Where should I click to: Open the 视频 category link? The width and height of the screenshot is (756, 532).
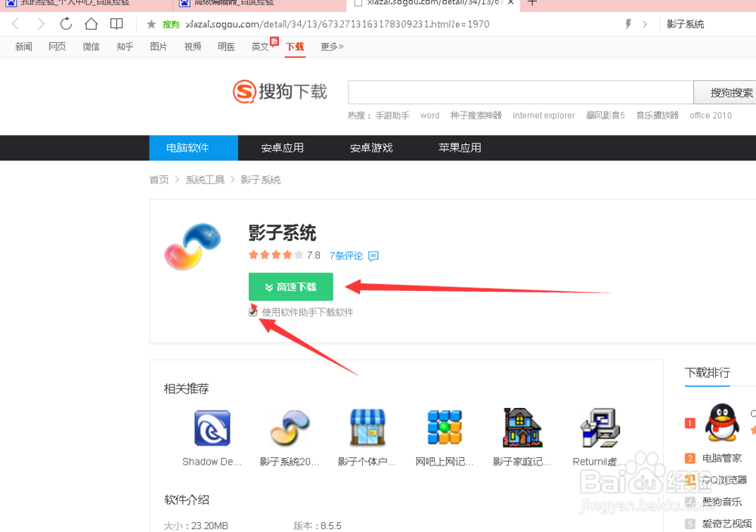pos(193,47)
